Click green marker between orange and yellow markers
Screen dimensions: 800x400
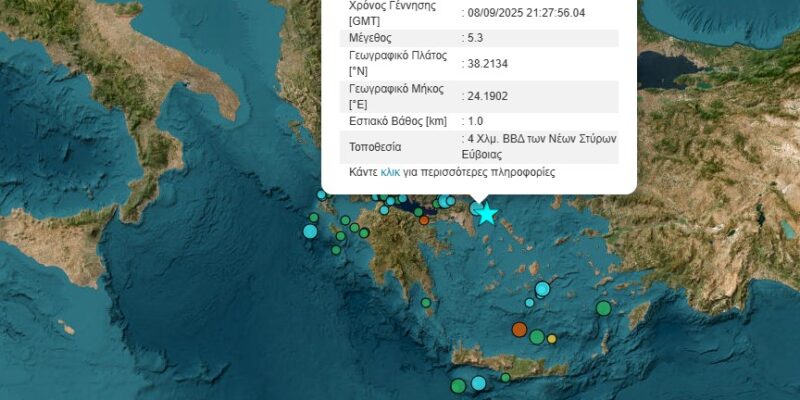pyautogui.click(x=537, y=336)
